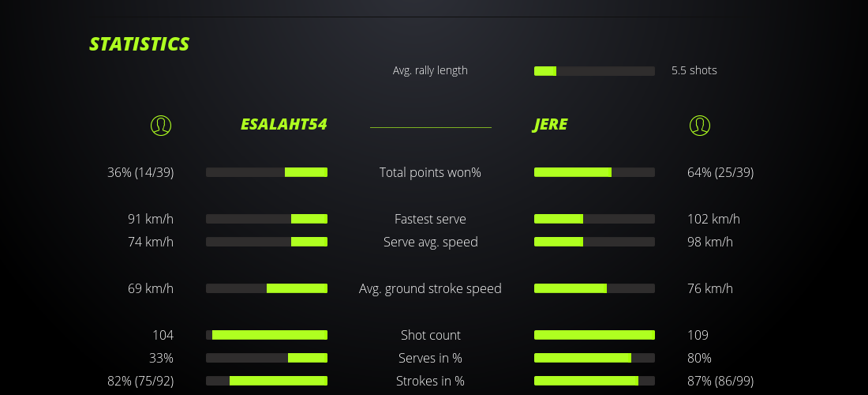Click ESALAHT54's fastest serve bar
868x395 pixels.
pyautogui.click(x=267, y=219)
